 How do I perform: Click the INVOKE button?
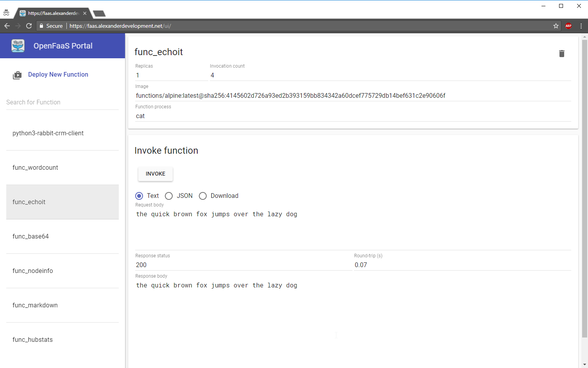tap(155, 174)
